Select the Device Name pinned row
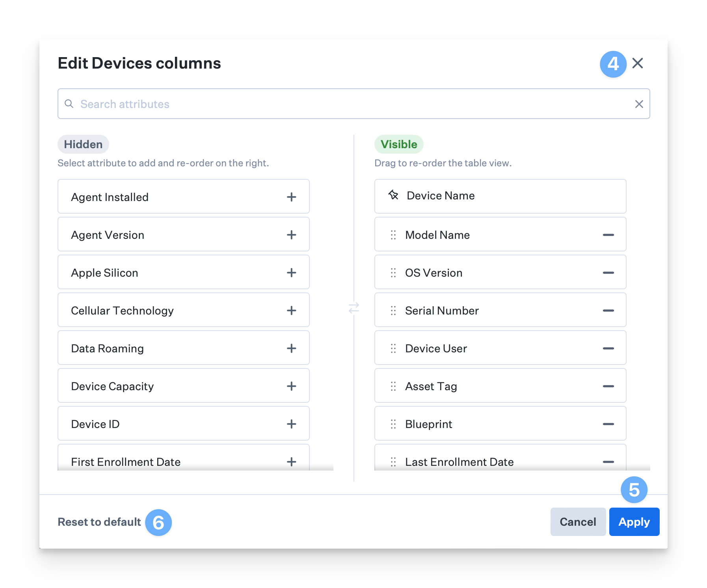Viewport: 707px width, 588px height. pos(500,196)
